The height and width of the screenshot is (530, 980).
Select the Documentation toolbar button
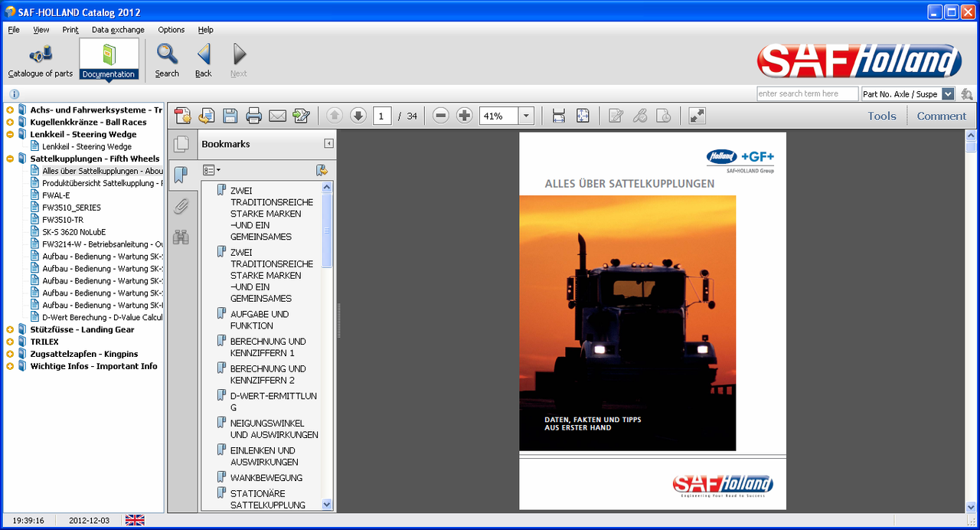(x=109, y=60)
